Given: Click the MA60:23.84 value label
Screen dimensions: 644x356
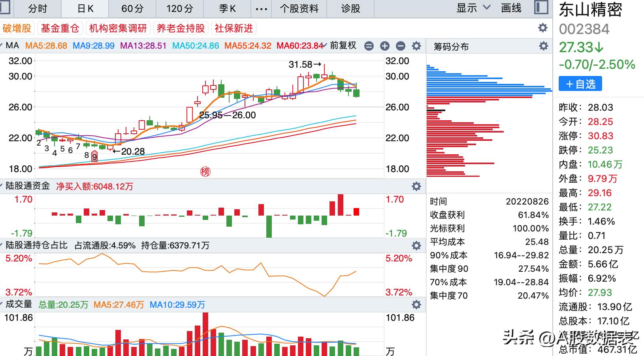Looking at the screenshot, I should (300, 46).
